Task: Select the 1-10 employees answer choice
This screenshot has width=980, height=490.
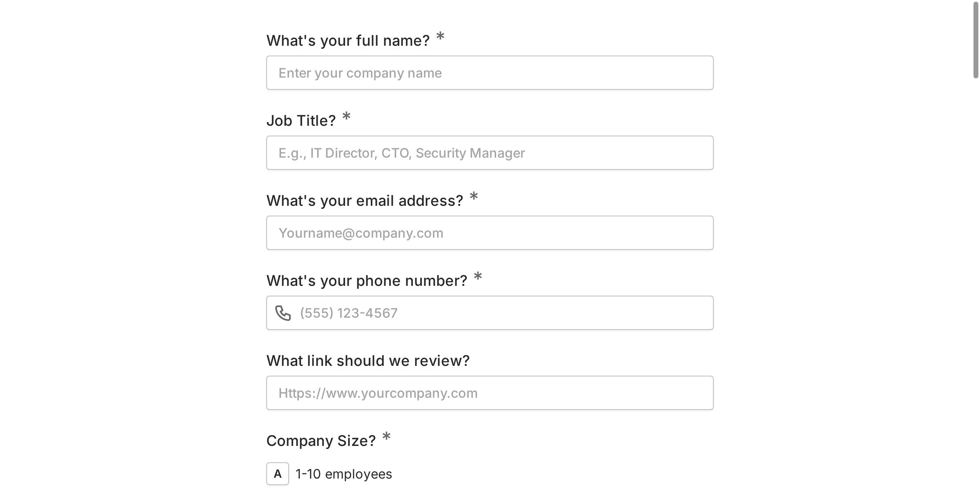Action: tap(343, 474)
